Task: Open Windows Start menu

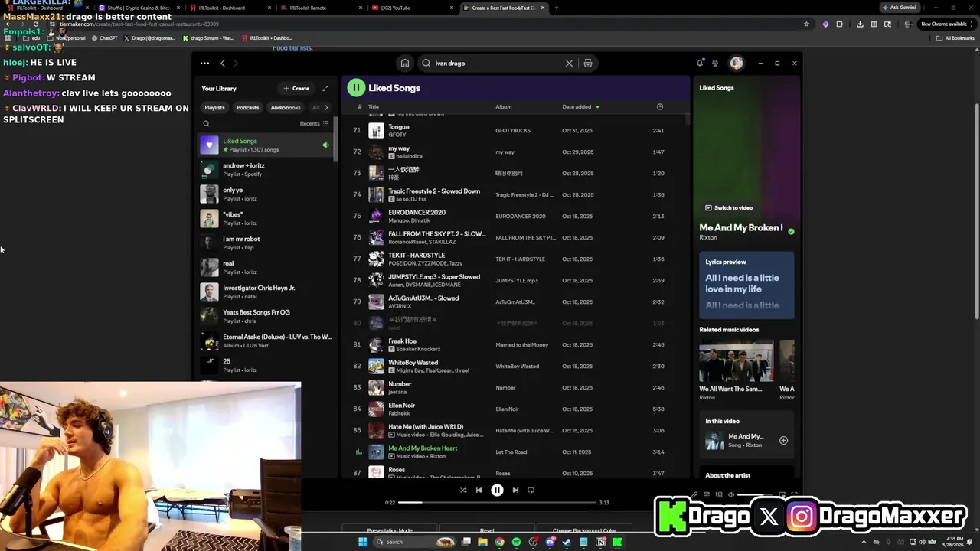Action: pos(363,542)
